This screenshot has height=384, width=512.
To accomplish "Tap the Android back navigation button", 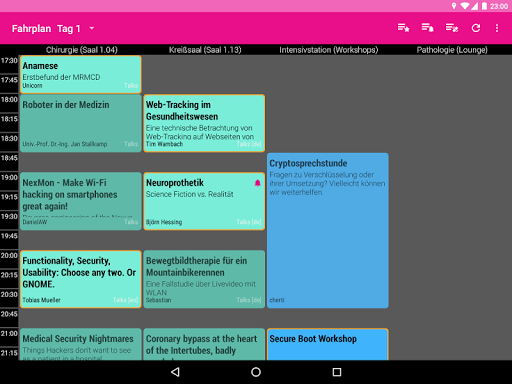I will coord(175,372).
